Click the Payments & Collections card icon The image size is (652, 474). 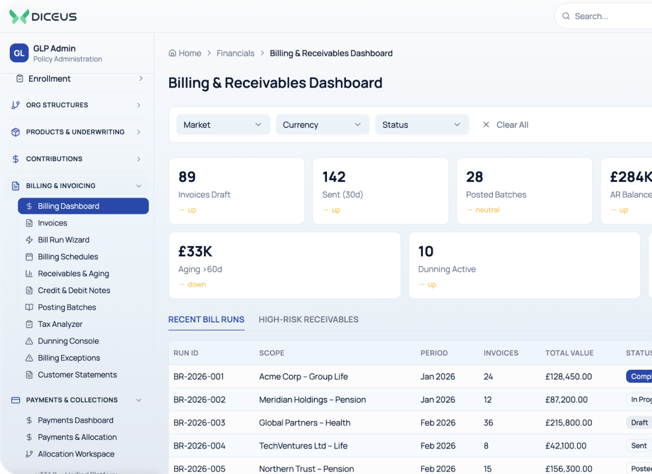point(15,400)
